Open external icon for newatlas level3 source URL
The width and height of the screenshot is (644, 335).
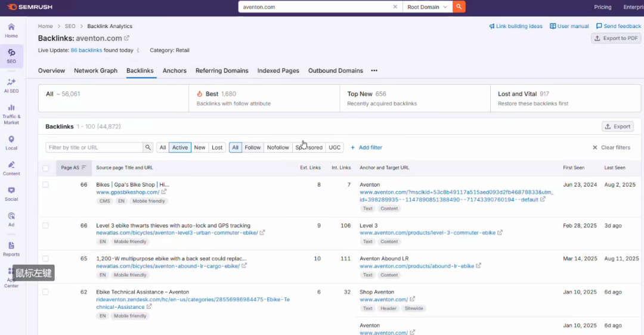[262, 232]
